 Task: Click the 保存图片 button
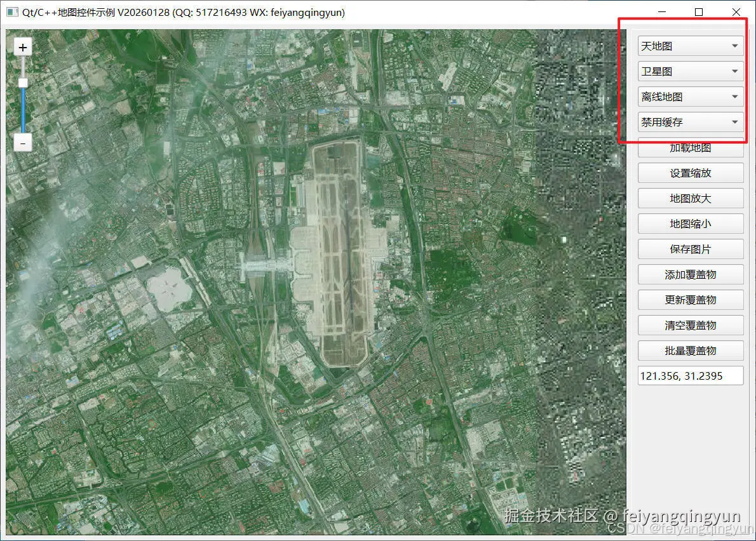(x=691, y=249)
